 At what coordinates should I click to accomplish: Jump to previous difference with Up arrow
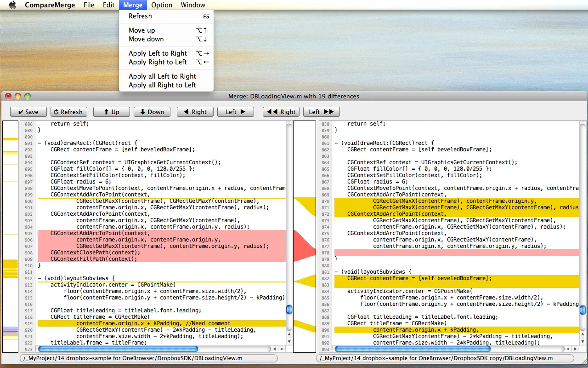[111, 111]
